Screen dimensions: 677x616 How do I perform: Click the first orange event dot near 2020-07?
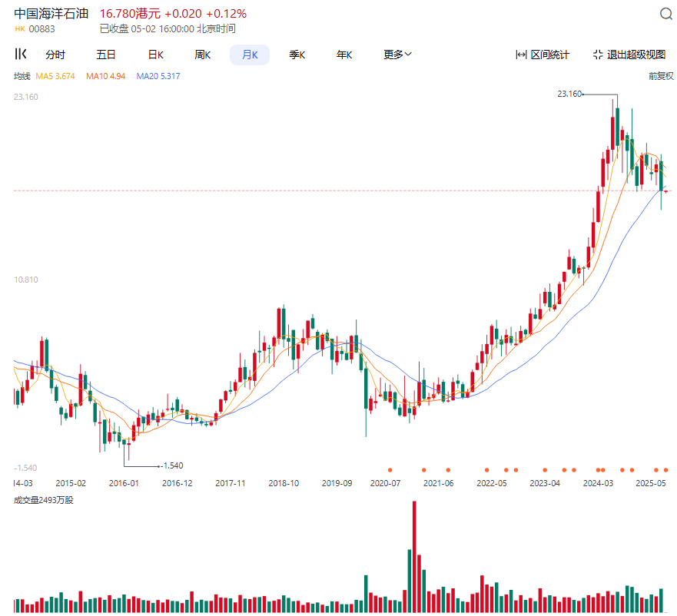(390, 470)
